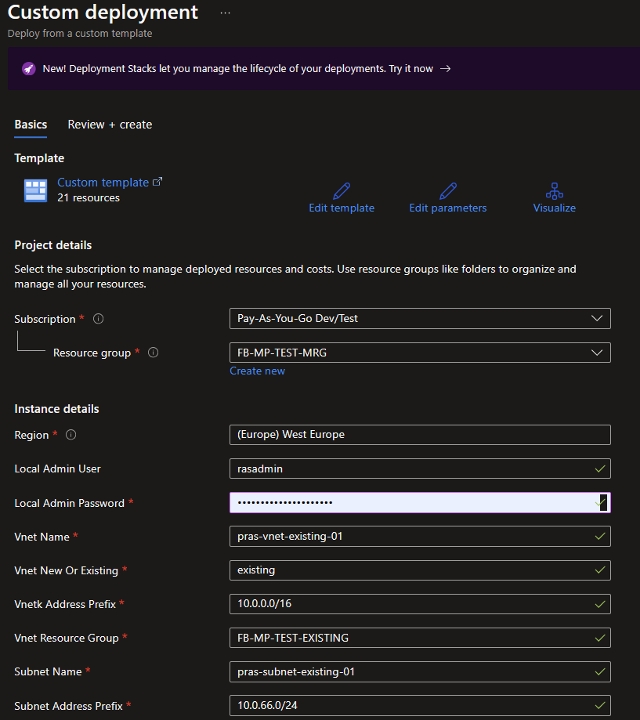This screenshot has width=640, height=720.
Task: Click Try it now arrow in banner
Action: click(445, 69)
